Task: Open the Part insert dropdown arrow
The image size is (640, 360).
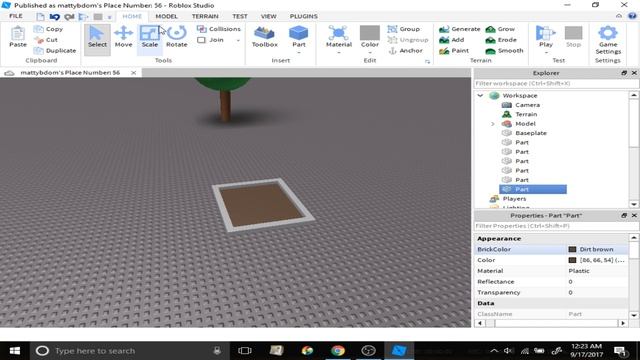Action: (x=299, y=53)
